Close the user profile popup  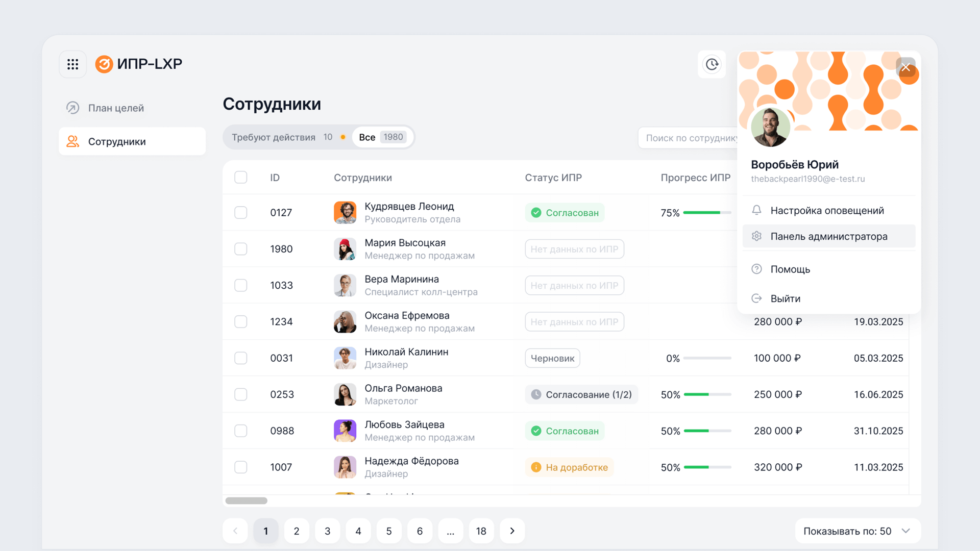coord(905,67)
